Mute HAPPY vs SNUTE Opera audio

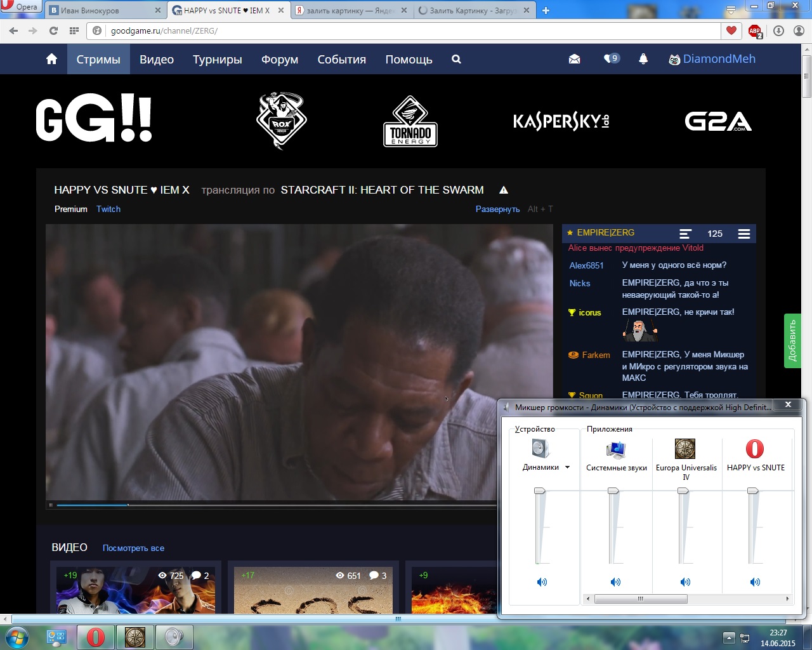tap(755, 581)
